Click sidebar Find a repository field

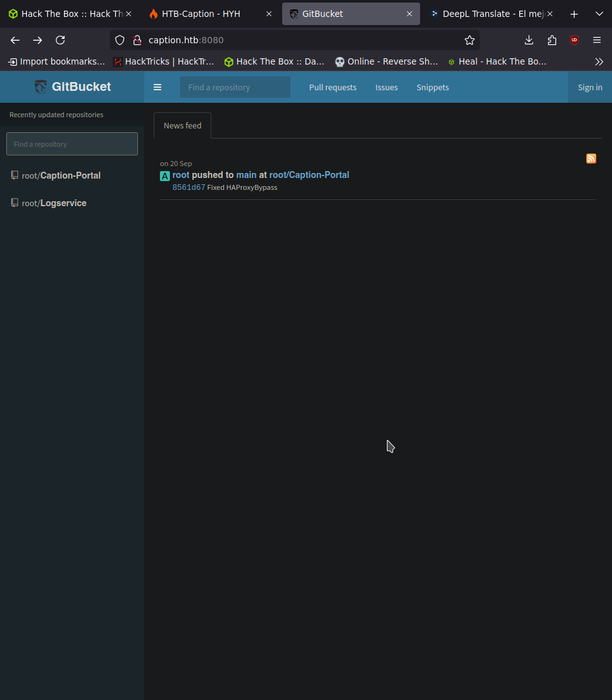[72, 144]
